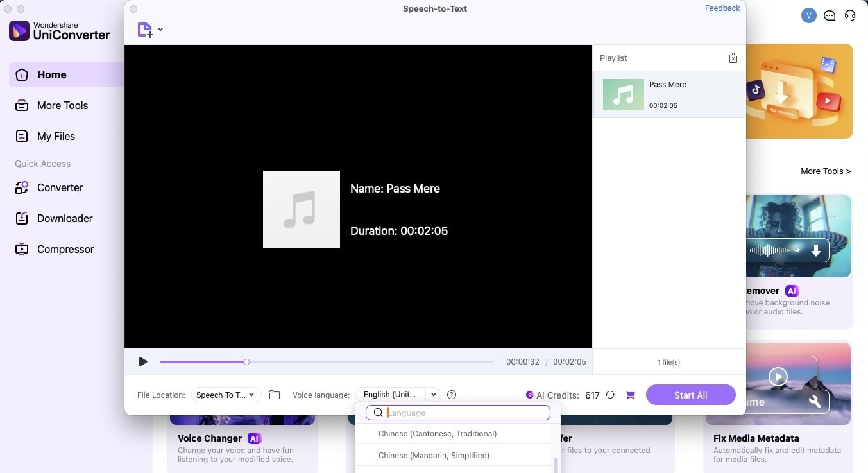Open the output folder icon
This screenshot has height=473, width=868.
pyautogui.click(x=275, y=395)
